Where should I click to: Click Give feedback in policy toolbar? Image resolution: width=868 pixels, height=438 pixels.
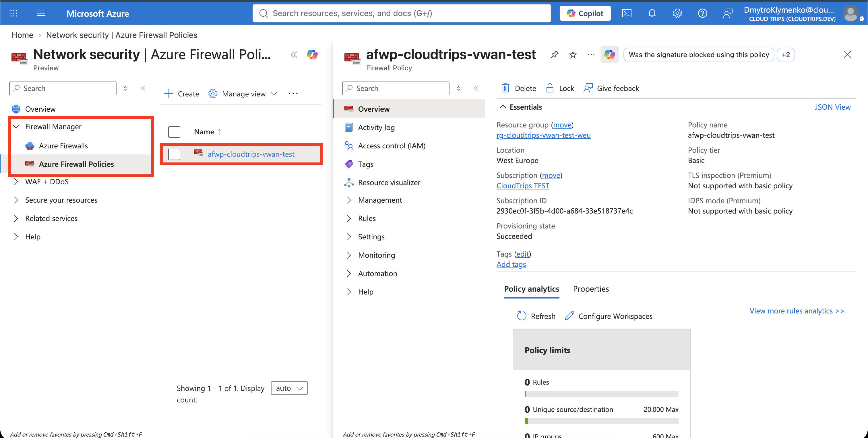pyautogui.click(x=611, y=88)
